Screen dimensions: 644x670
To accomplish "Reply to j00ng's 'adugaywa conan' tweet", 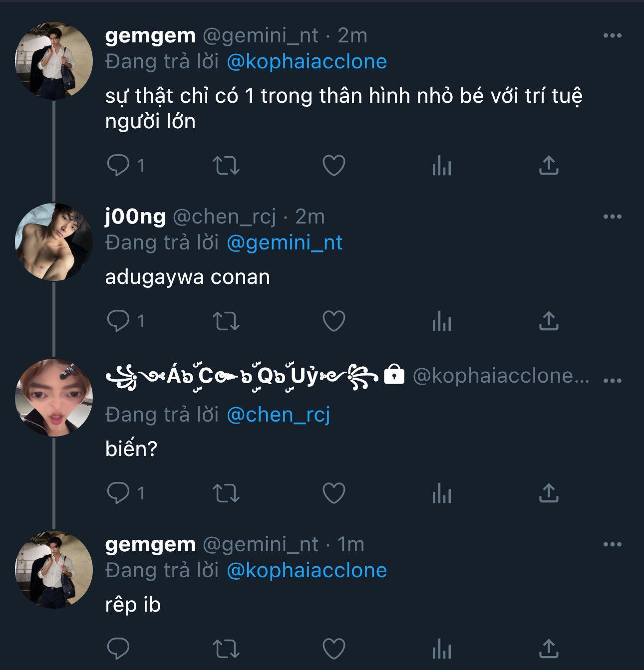I will 118,321.
